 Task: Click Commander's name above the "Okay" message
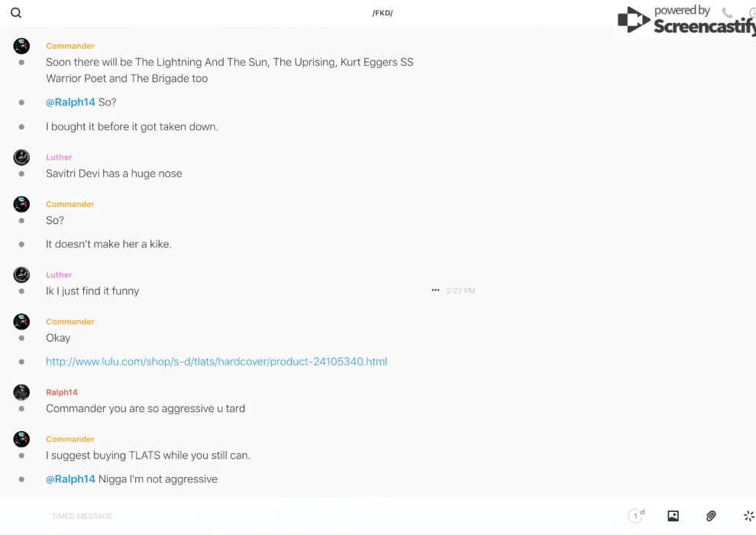click(70, 322)
